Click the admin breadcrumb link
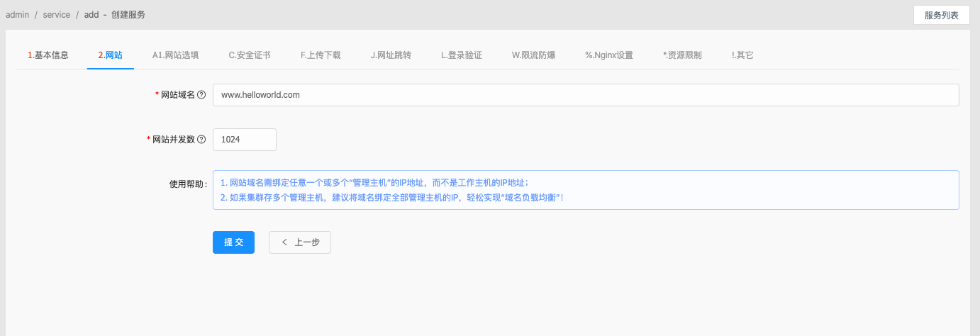The height and width of the screenshot is (336, 980). [x=17, y=15]
